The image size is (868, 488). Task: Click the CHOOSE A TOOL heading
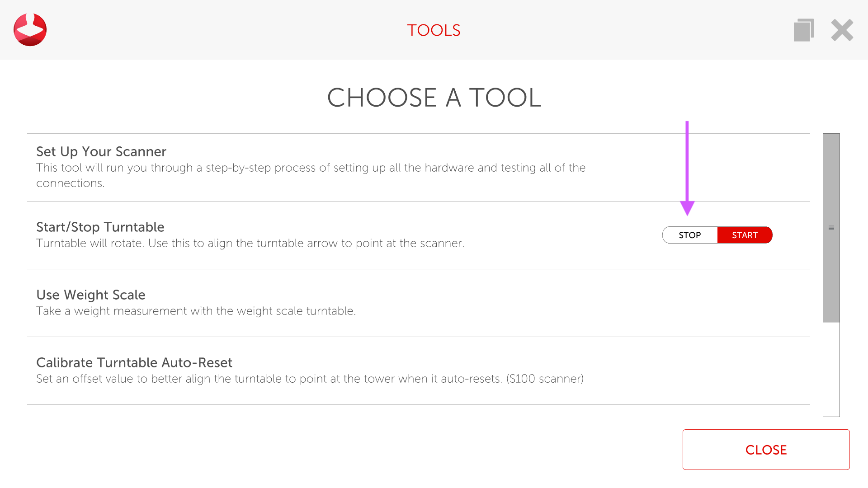tap(434, 98)
